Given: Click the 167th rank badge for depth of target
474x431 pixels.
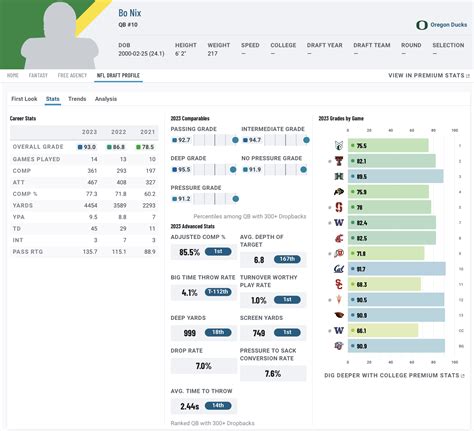Looking at the screenshot, I should [x=287, y=259].
